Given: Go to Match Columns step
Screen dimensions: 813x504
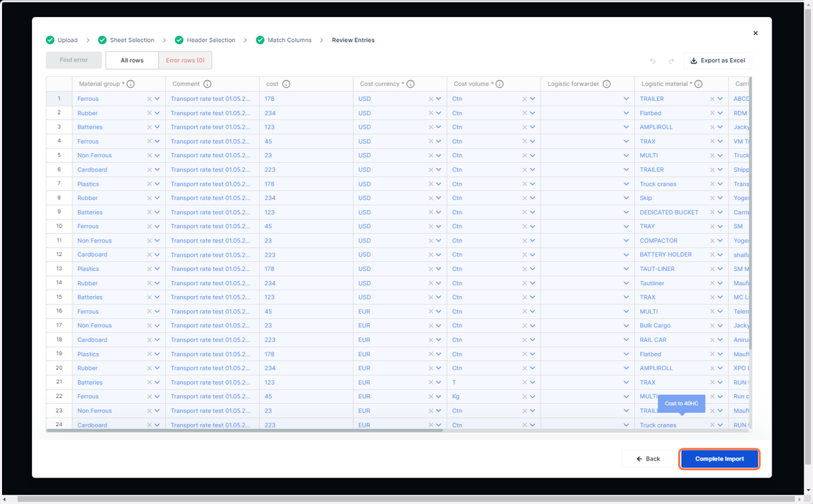Looking at the screenshot, I should [x=289, y=40].
